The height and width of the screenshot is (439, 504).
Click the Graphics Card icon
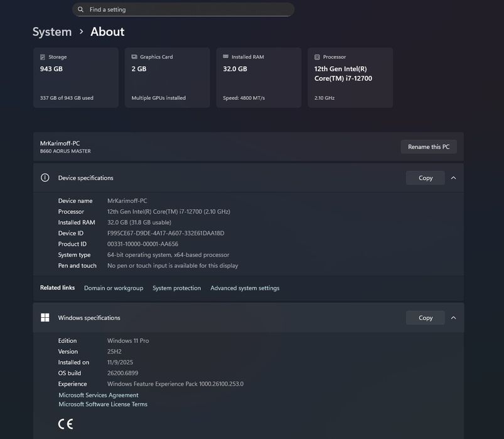[x=134, y=57]
